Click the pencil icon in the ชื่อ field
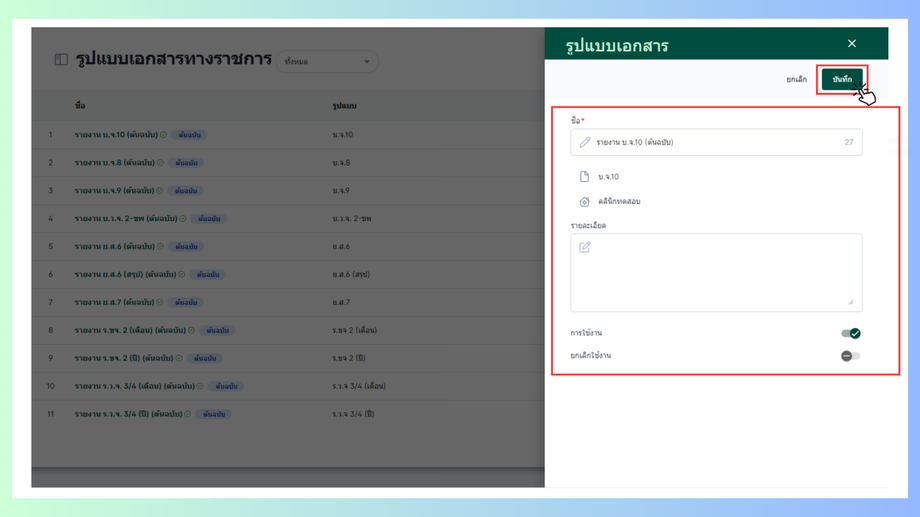The width and height of the screenshot is (920, 517). point(584,142)
